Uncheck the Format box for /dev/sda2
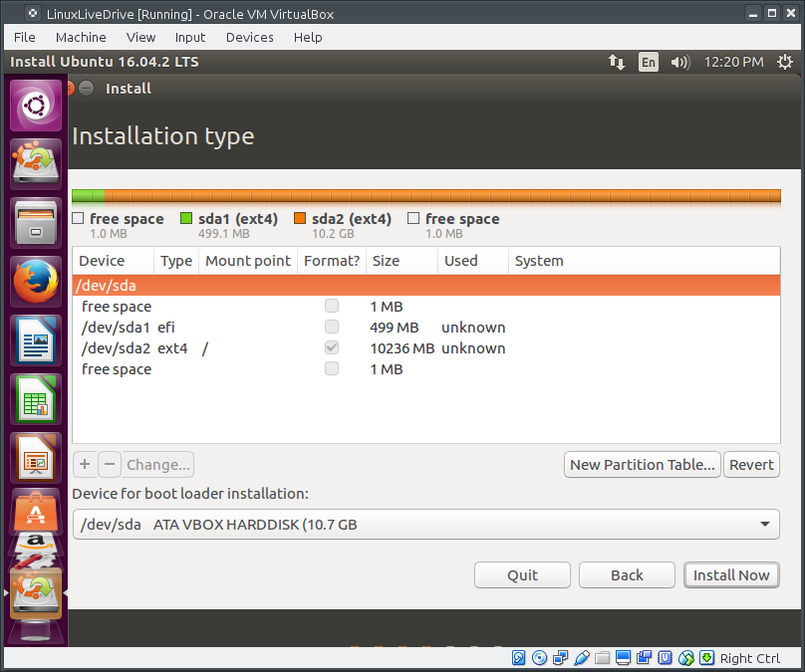 pos(331,347)
